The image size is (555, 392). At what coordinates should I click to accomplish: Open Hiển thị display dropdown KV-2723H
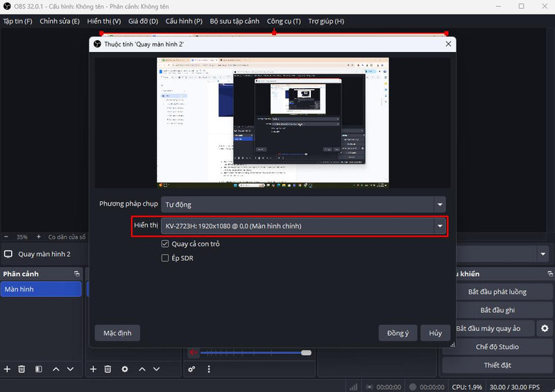pyautogui.click(x=303, y=226)
